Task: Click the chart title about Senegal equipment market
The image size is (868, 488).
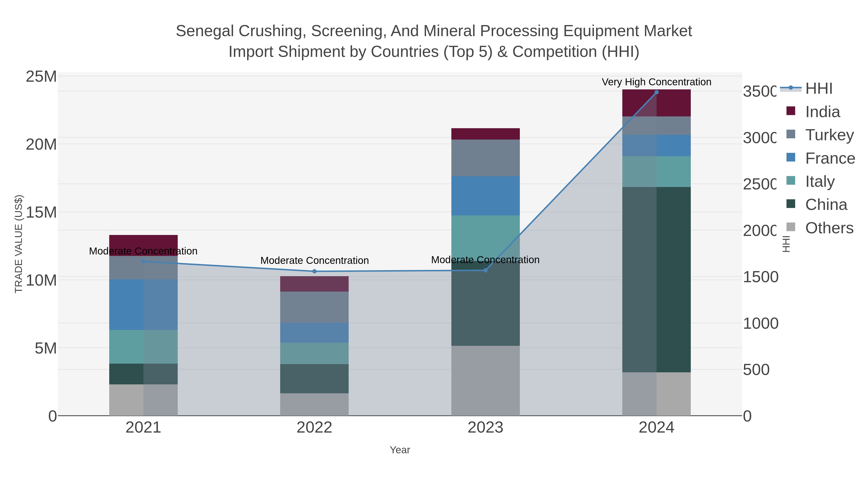Action: pyautogui.click(x=434, y=41)
